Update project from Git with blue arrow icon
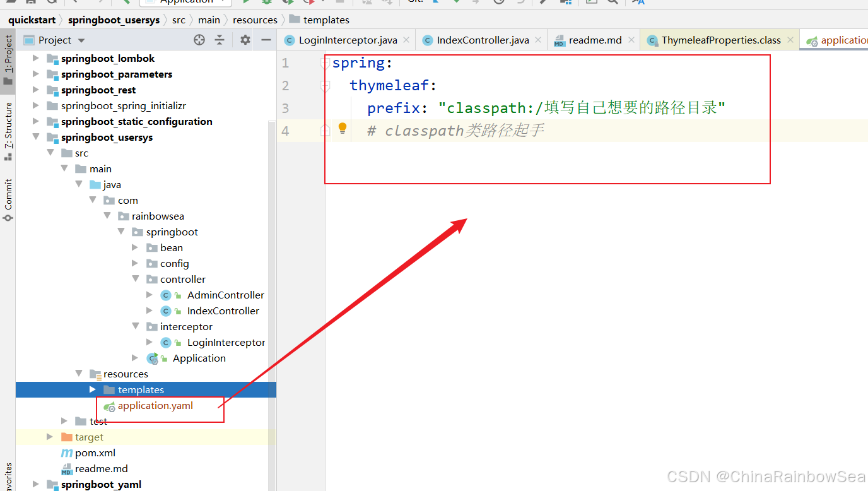Screen dimensions: 868x491 point(435,3)
